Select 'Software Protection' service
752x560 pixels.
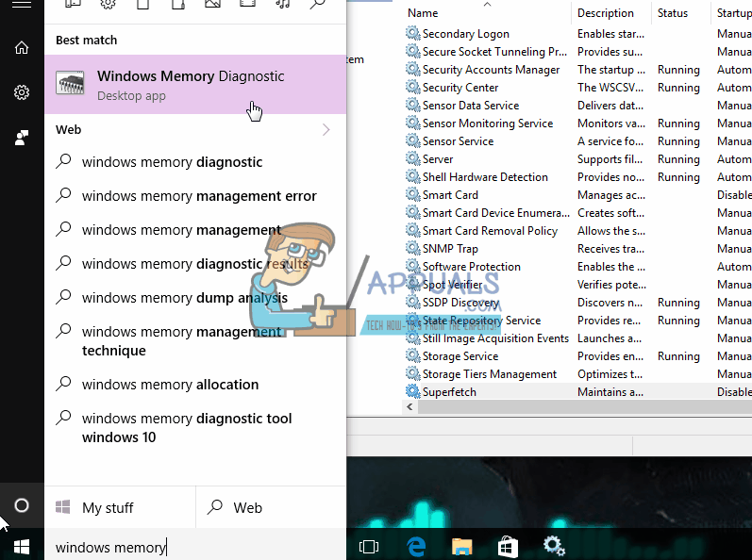coord(577,267)
